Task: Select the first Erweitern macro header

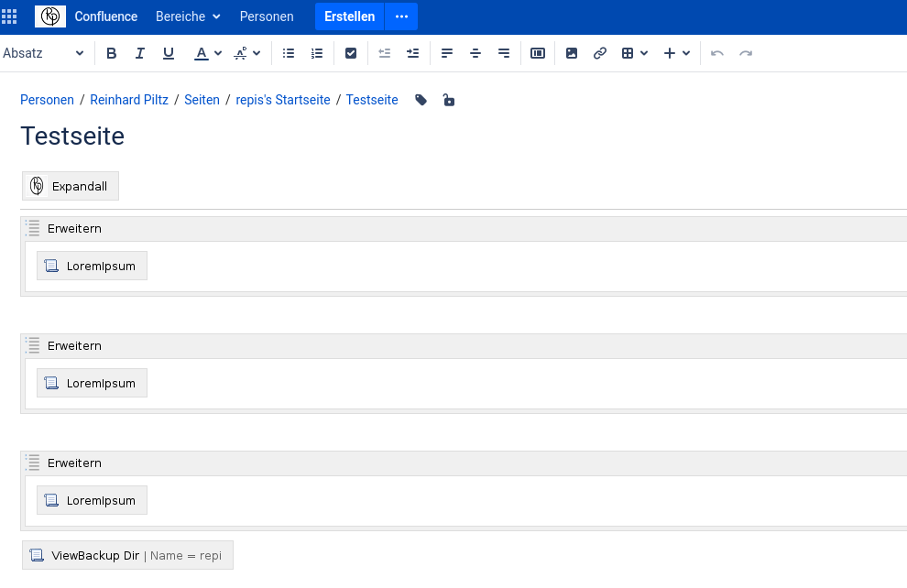Action: [x=465, y=229]
